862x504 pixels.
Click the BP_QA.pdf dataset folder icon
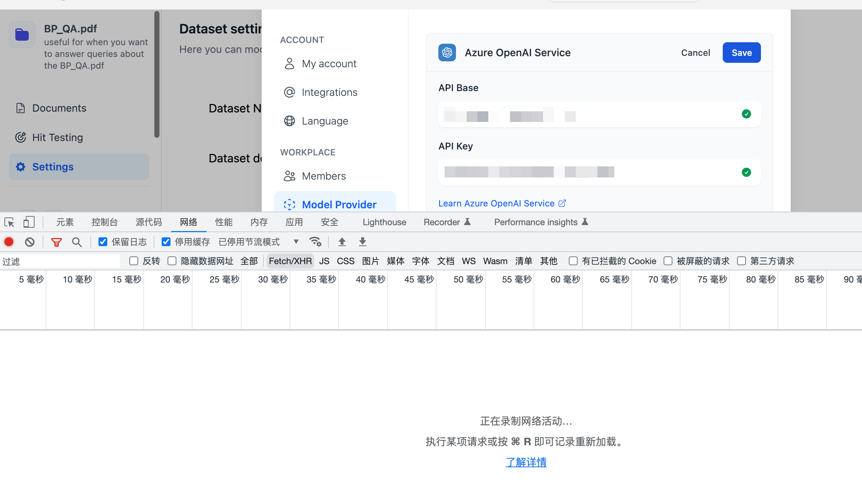tap(22, 34)
